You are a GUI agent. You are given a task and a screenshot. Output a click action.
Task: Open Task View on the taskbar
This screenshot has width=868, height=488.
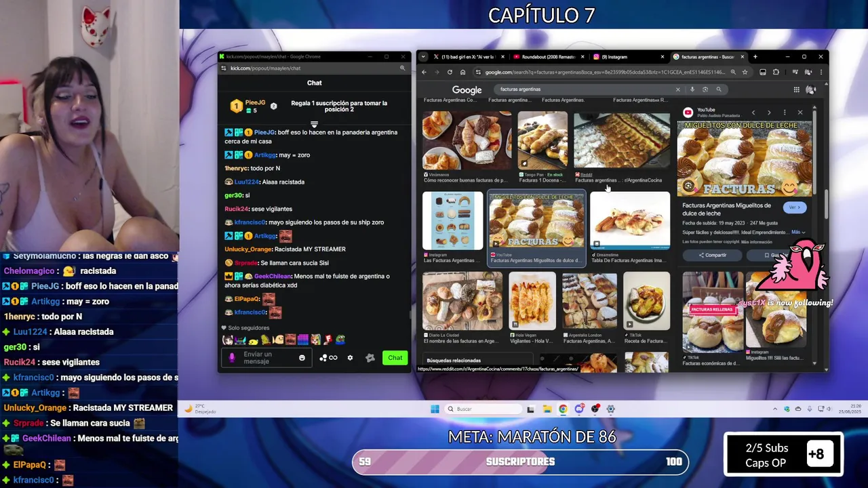click(x=530, y=409)
